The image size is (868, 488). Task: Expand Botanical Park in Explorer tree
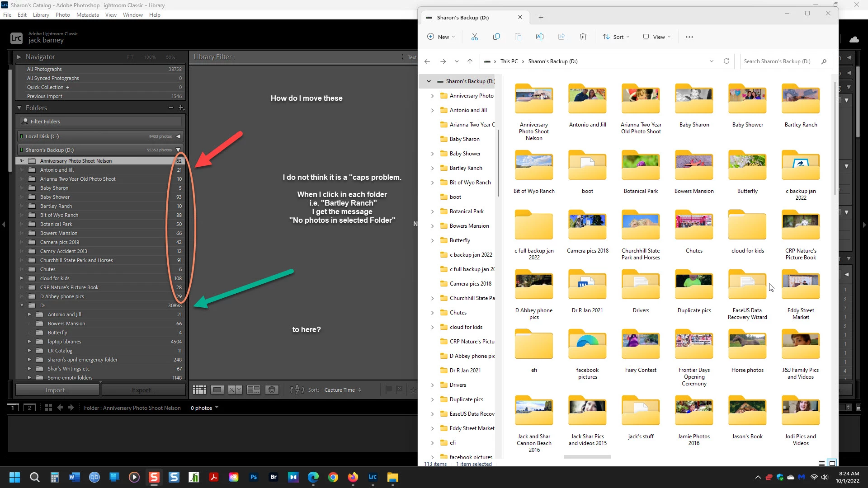point(432,211)
